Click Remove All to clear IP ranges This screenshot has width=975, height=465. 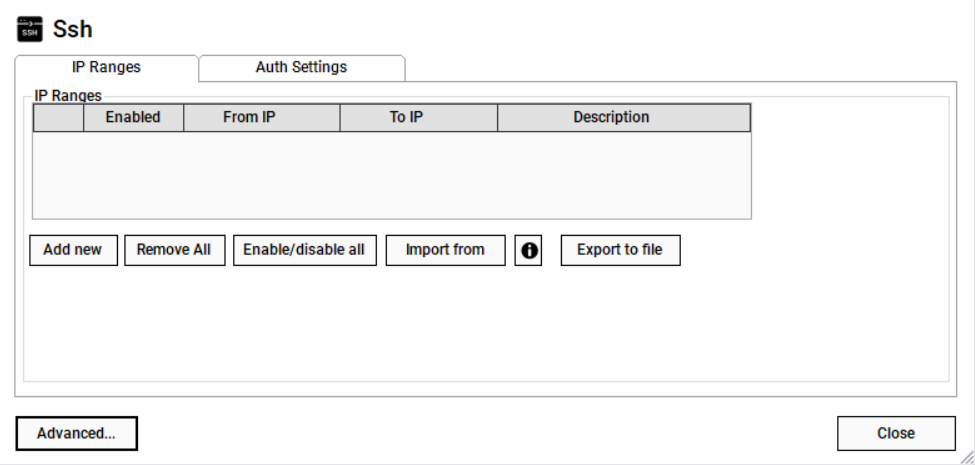click(174, 250)
